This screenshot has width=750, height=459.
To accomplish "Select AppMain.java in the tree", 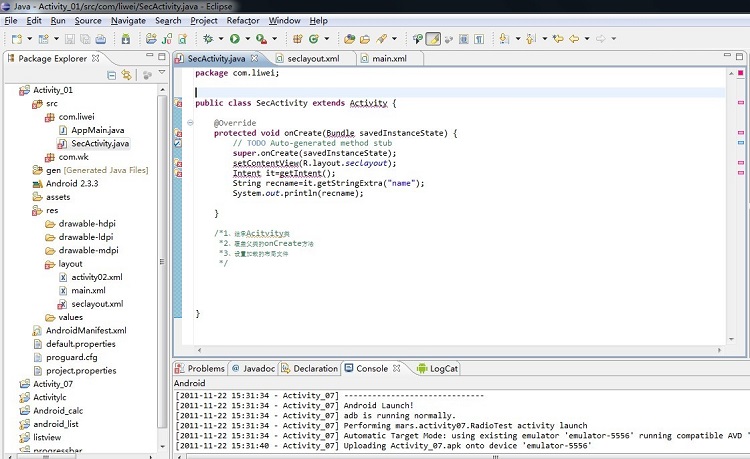I will (97, 130).
